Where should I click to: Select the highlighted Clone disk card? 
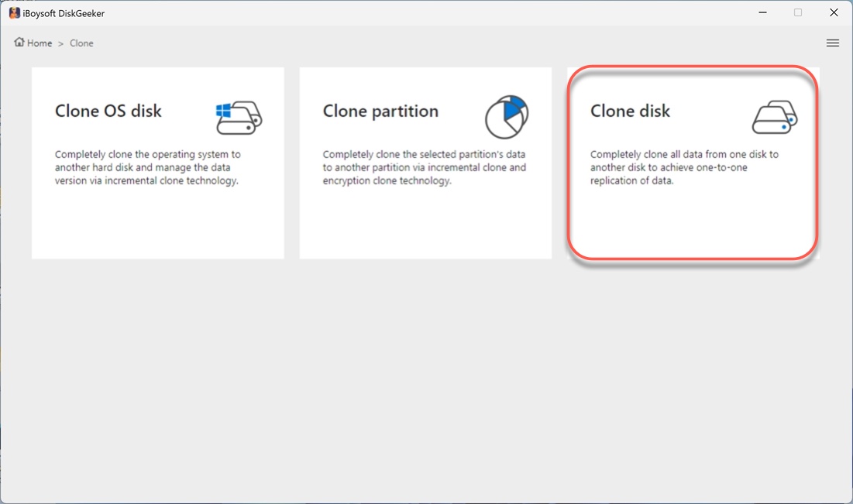[692, 163]
